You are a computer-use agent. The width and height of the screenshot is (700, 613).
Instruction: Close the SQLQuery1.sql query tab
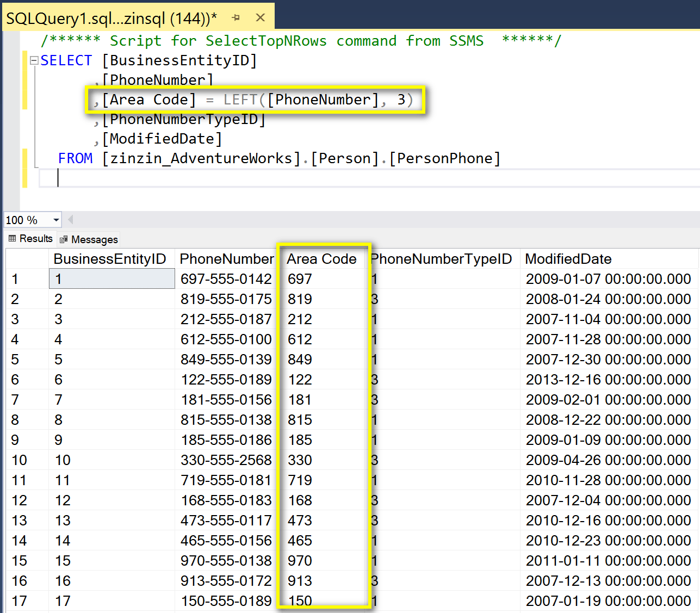[261, 18]
